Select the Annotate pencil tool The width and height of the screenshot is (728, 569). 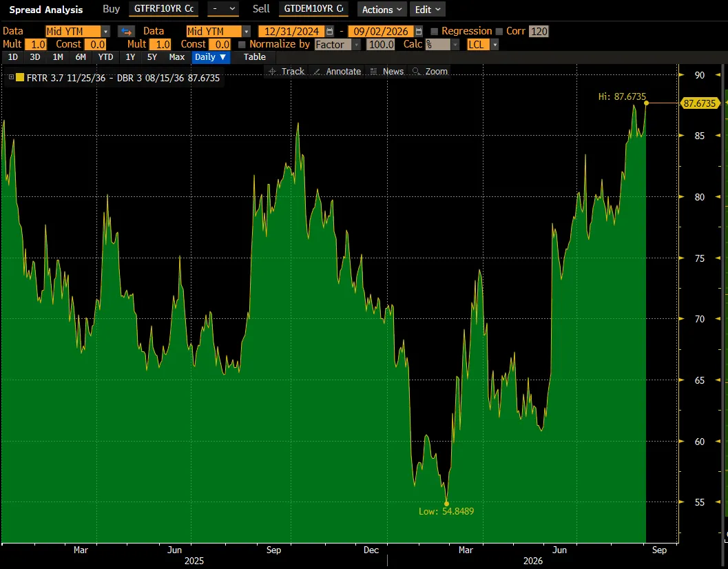click(x=337, y=72)
